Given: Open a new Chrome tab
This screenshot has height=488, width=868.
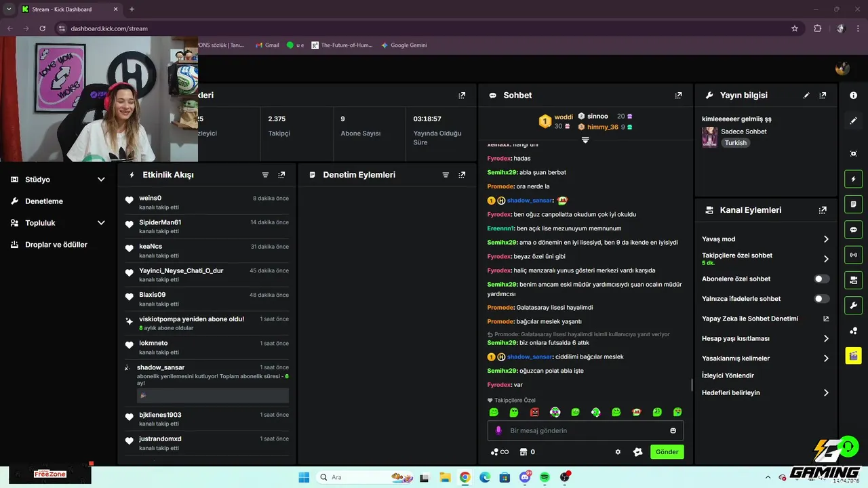Looking at the screenshot, I should [x=132, y=9].
